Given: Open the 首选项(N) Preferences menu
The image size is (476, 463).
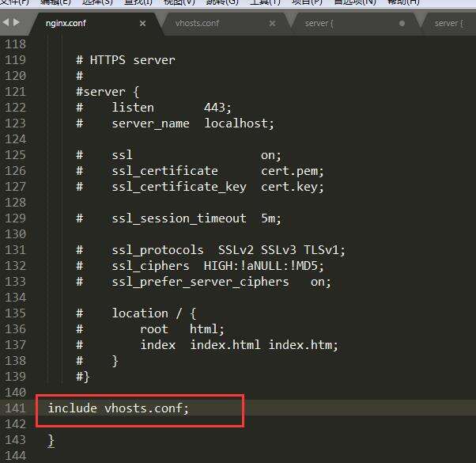Looking at the screenshot, I should pyautogui.click(x=355, y=2).
